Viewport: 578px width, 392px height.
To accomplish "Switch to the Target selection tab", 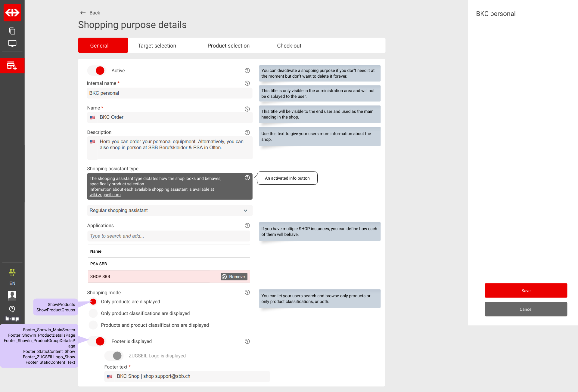I will point(157,46).
